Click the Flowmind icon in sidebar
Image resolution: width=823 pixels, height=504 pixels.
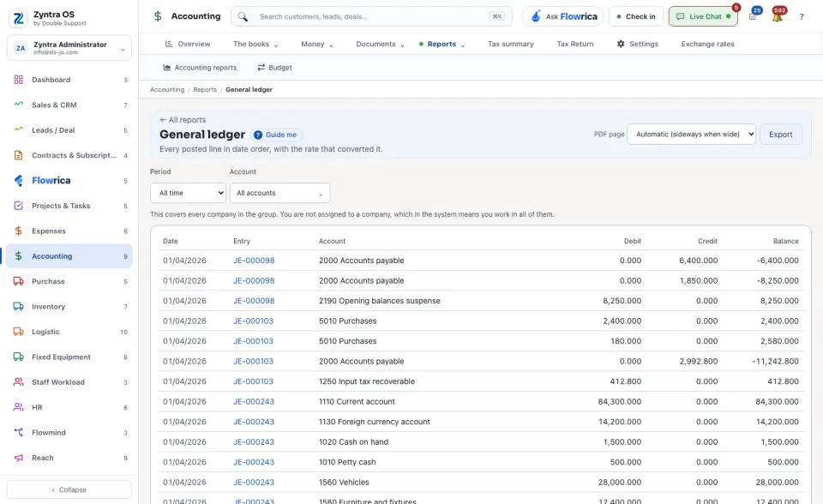[18, 433]
